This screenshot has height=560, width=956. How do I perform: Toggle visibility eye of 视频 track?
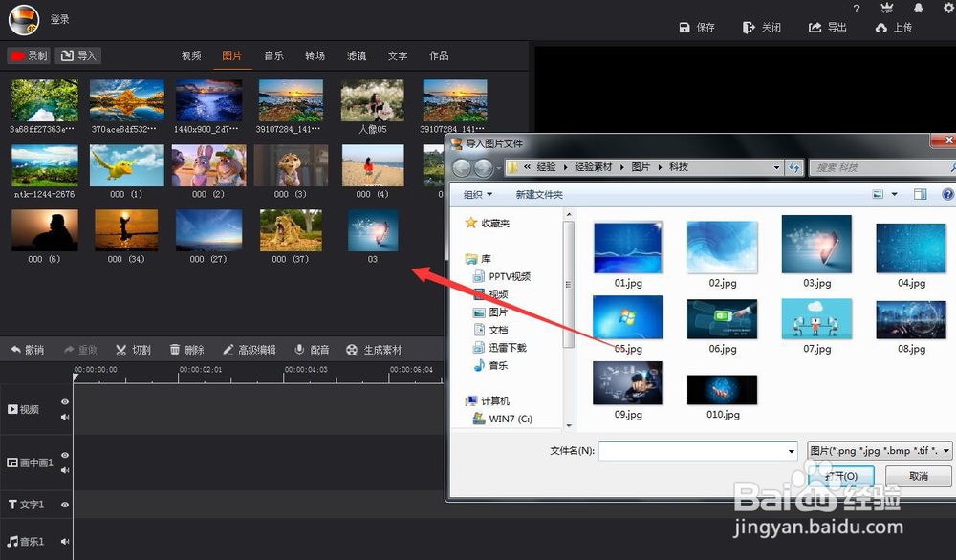65,402
